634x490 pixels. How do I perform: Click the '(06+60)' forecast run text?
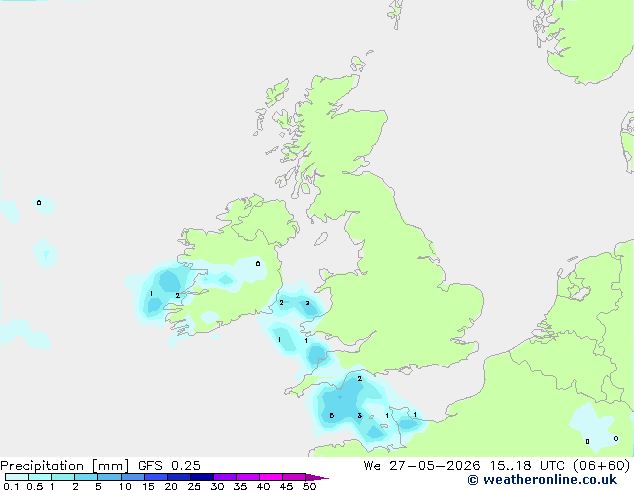[602, 466]
